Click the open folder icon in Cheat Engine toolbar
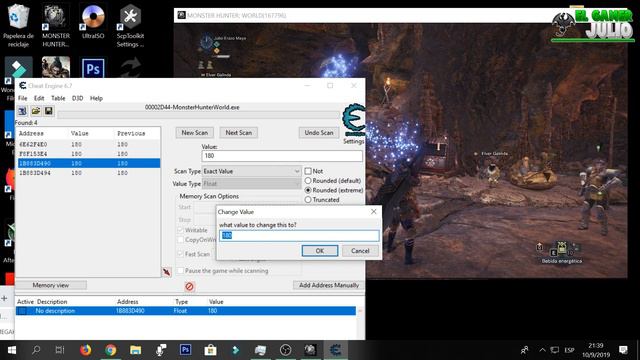The width and height of the screenshot is (640, 360). click(36, 111)
